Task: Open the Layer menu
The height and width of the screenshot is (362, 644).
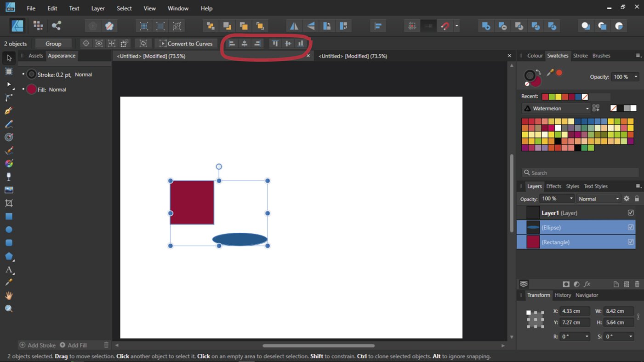Action: coord(98,8)
